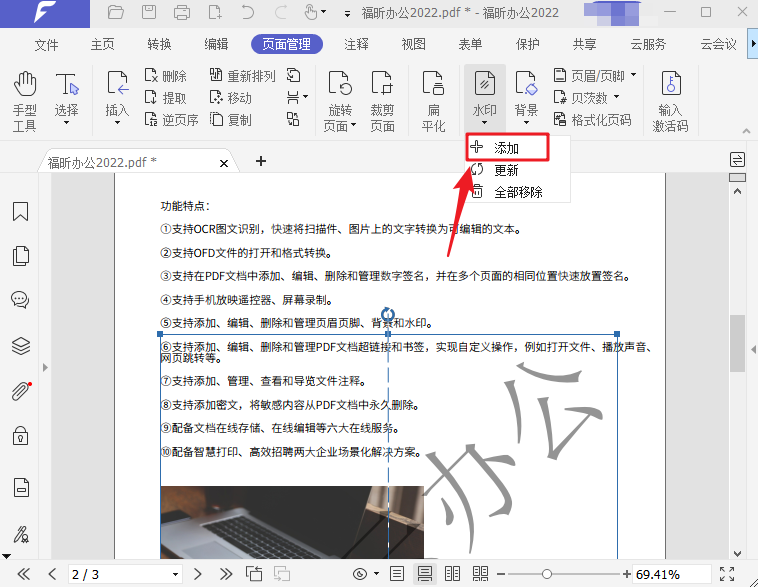Screen dimensions: 758x587
Task: Zoom out with the minus button
Action: [501, 574]
